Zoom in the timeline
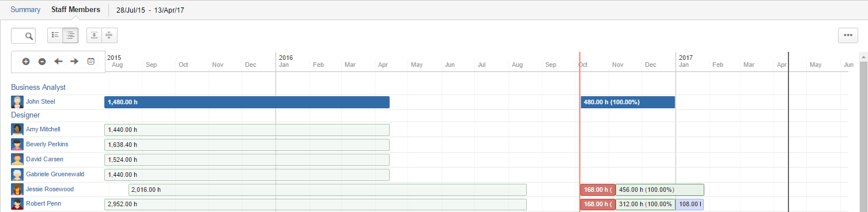The width and height of the screenshot is (868, 212). pos(26,61)
